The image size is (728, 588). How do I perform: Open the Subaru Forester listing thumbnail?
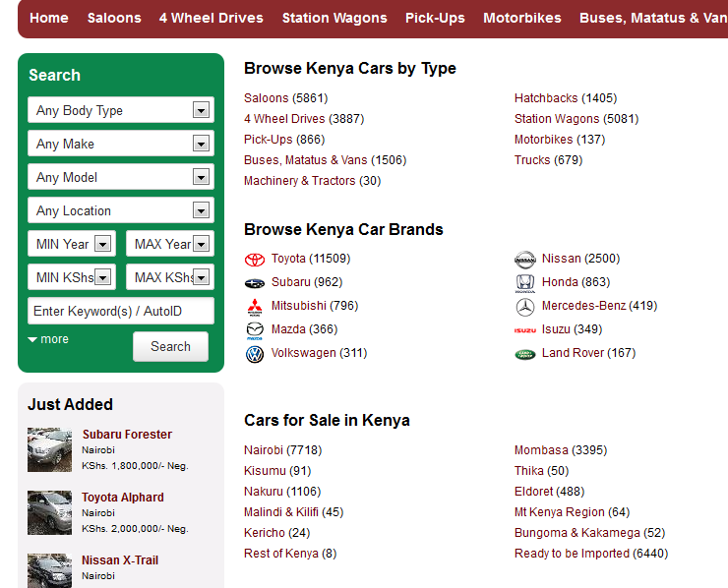coord(49,449)
